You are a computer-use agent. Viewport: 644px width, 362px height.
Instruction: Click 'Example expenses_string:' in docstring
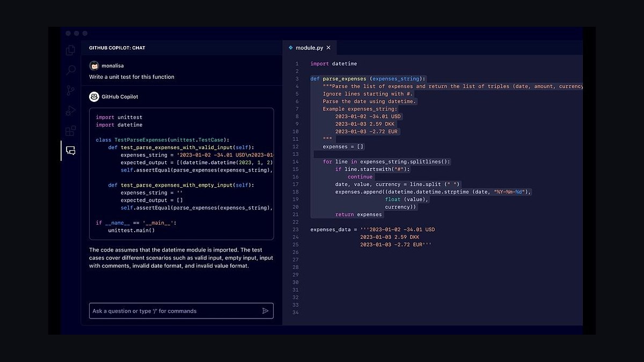pos(360,109)
